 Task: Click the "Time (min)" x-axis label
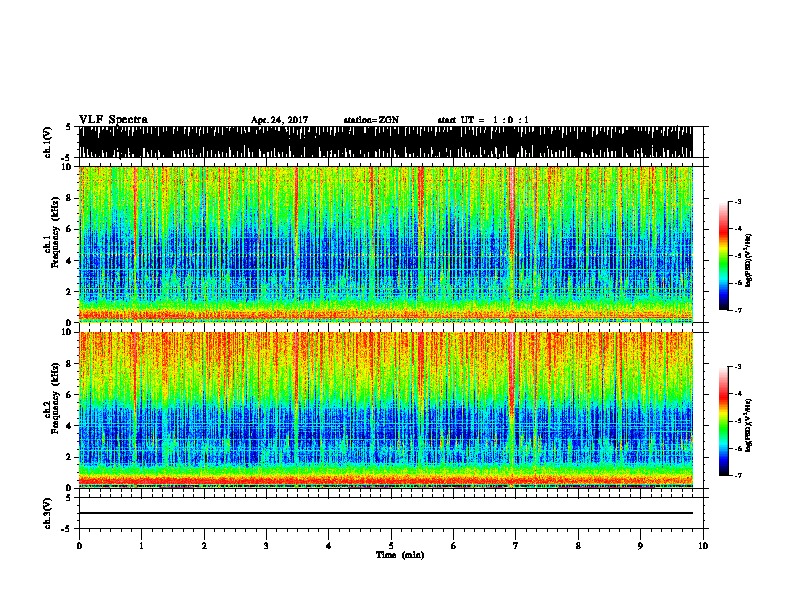point(400,555)
